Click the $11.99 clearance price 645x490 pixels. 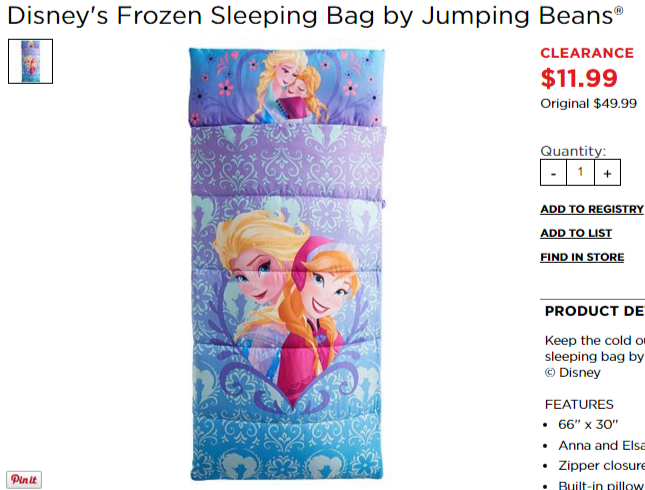click(x=579, y=78)
